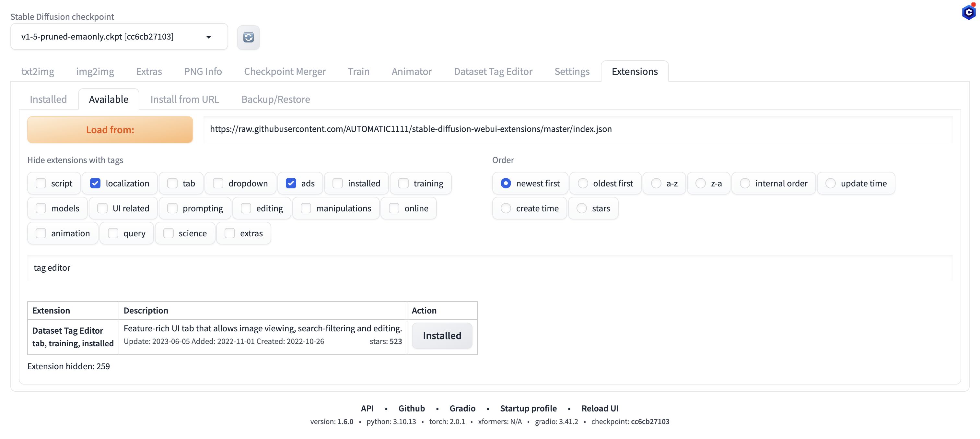Viewport: 980px width, 439px height.
Task: Uncheck the localization tag checkbox
Action: [95, 183]
